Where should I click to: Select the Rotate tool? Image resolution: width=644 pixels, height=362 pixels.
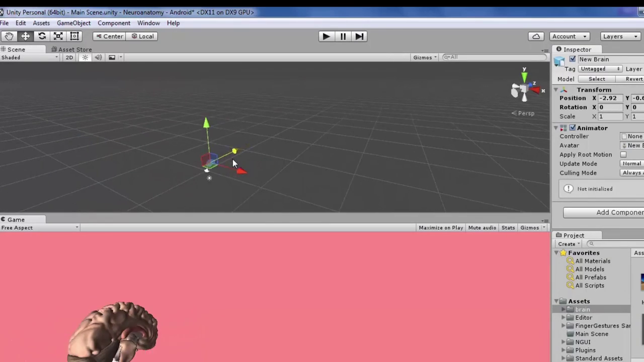(42, 36)
